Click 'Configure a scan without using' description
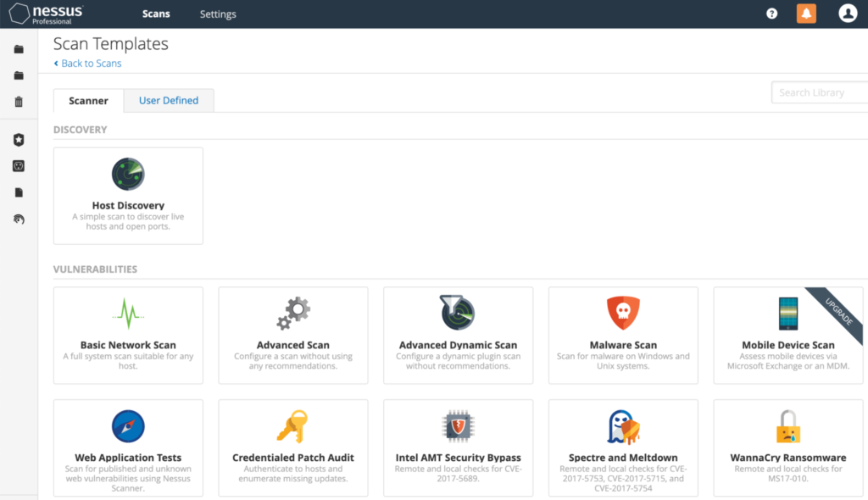 tap(292, 361)
